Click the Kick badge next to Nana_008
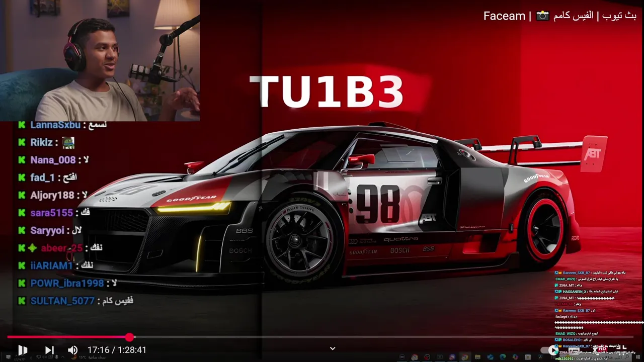The width and height of the screenshot is (644, 362). tap(22, 160)
